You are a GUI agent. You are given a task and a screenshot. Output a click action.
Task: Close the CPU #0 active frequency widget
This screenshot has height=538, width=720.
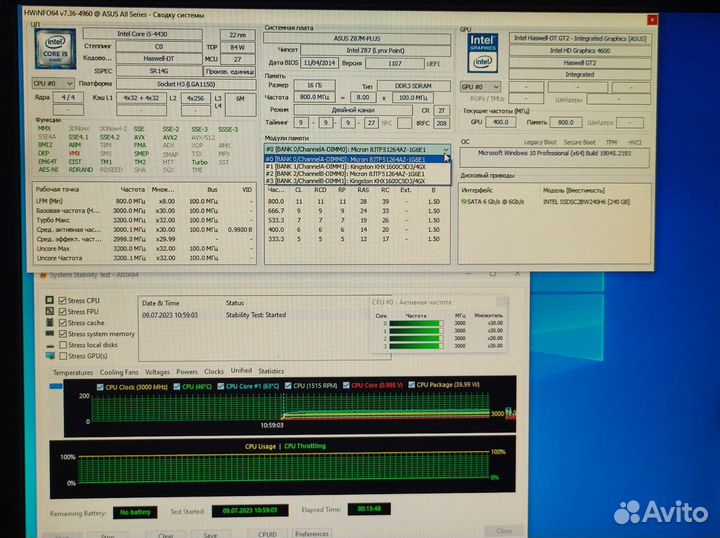pyautogui.click(x=502, y=302)
